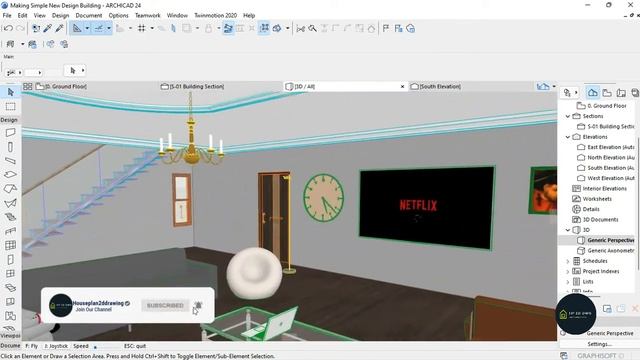This screenshot has width=640, height=360.
Task: Select Interior Elevations in Navigator tree
Action: click(x=604, y=189)
